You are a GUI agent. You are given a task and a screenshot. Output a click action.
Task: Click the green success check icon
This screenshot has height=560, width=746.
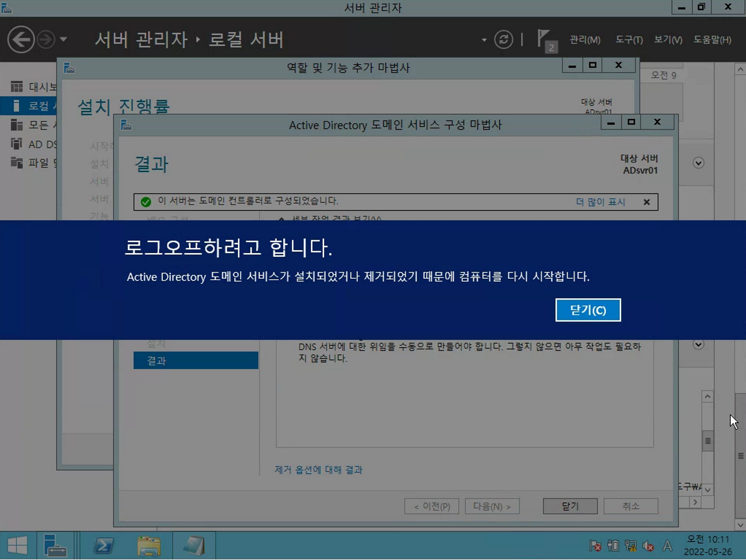pyautogui.click(x=146, y=202)
